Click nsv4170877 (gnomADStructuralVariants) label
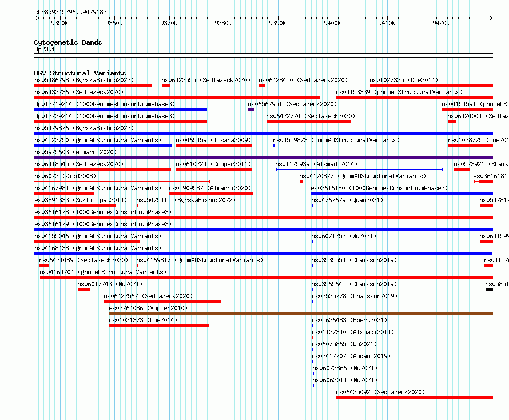 [x=363, y=176]
